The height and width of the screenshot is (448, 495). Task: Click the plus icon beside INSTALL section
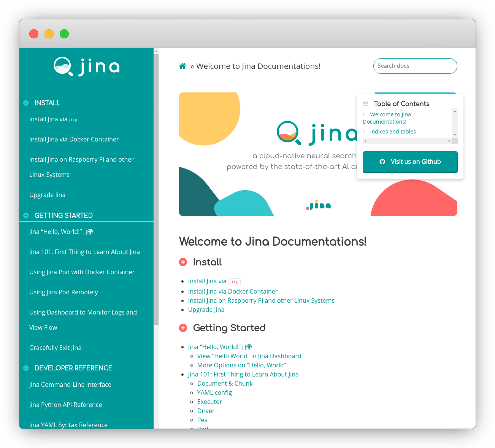coord(26,103)
